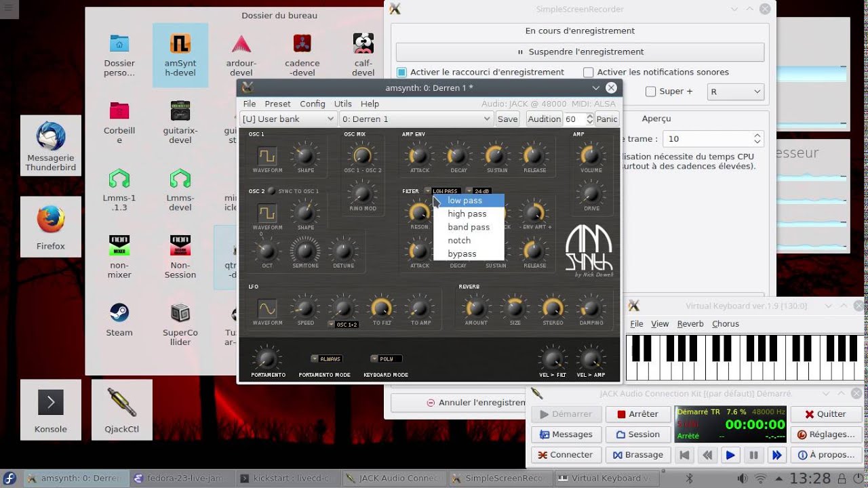Open the ardour-devel desktop icon
Screen dimensions: 868x488
point(241,54)
